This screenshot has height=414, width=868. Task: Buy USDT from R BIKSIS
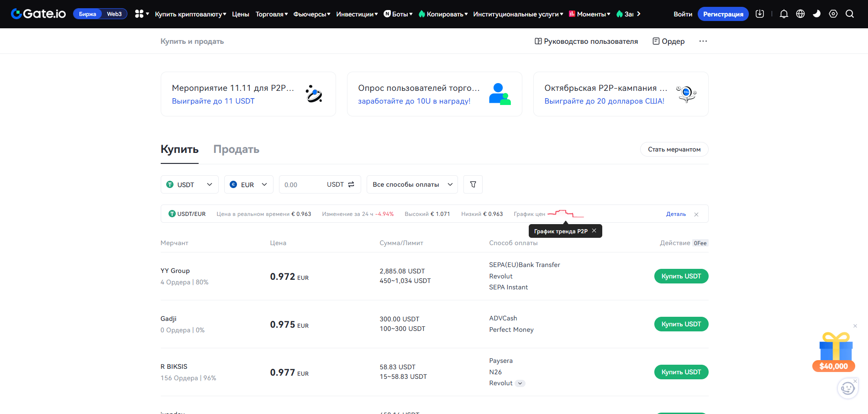click(681, 372)
